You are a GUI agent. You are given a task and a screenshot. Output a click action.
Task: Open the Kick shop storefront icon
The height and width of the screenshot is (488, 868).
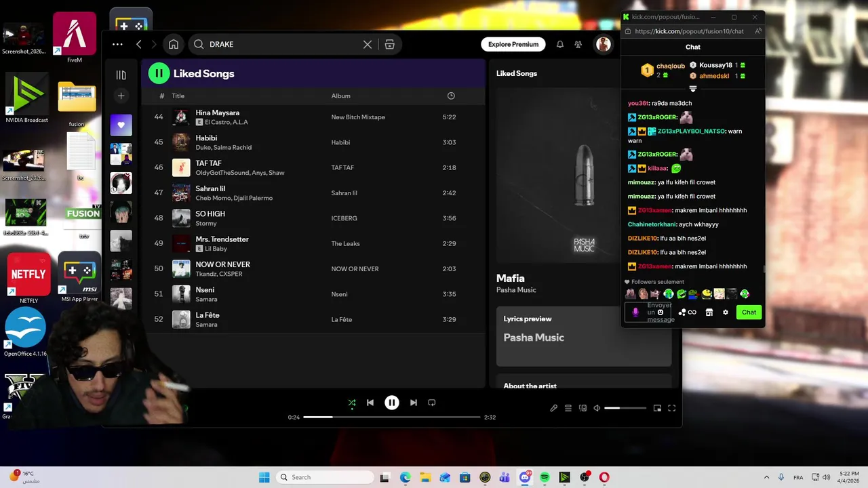click(709, 312)
